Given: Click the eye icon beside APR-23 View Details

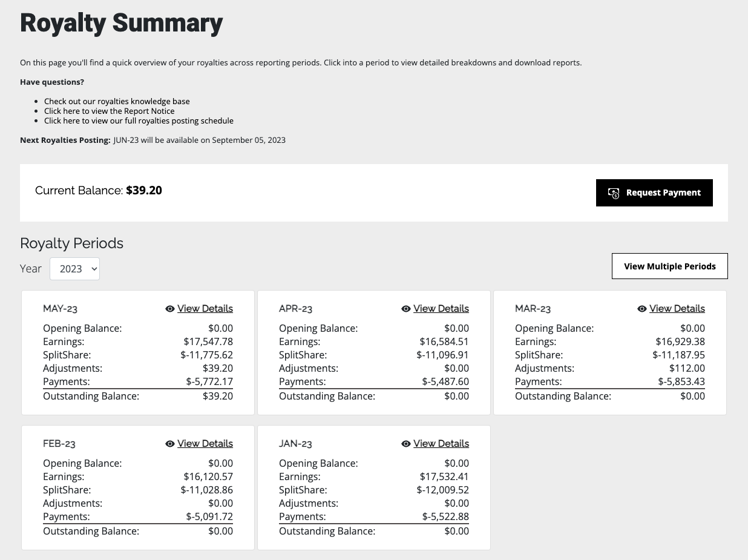Looking at the screenshot, I should 406,309.
